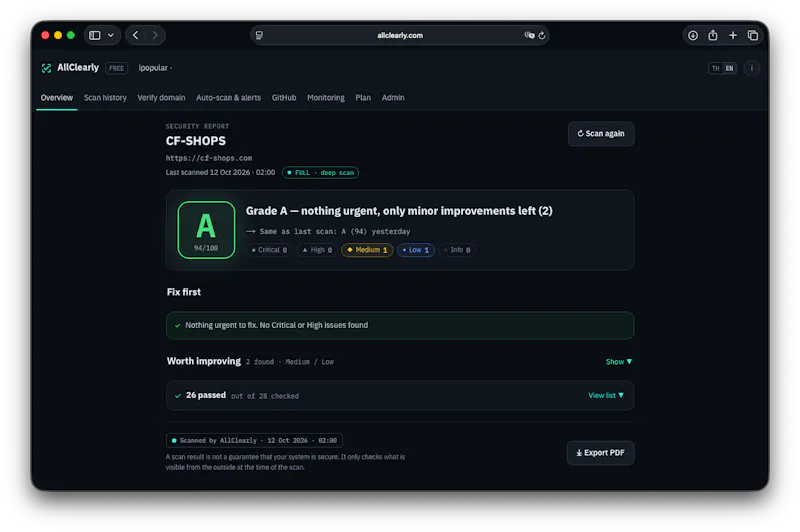Go back with the browser back arrow
This screenshot has height=532, width=800.
tap(136, 35)
